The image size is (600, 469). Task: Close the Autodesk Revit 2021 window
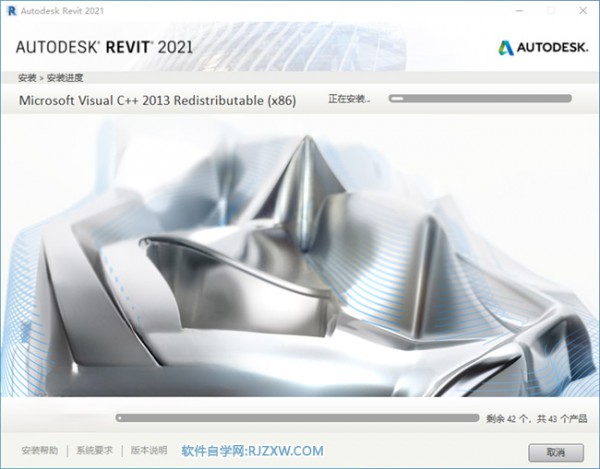(x=583, y=11)
